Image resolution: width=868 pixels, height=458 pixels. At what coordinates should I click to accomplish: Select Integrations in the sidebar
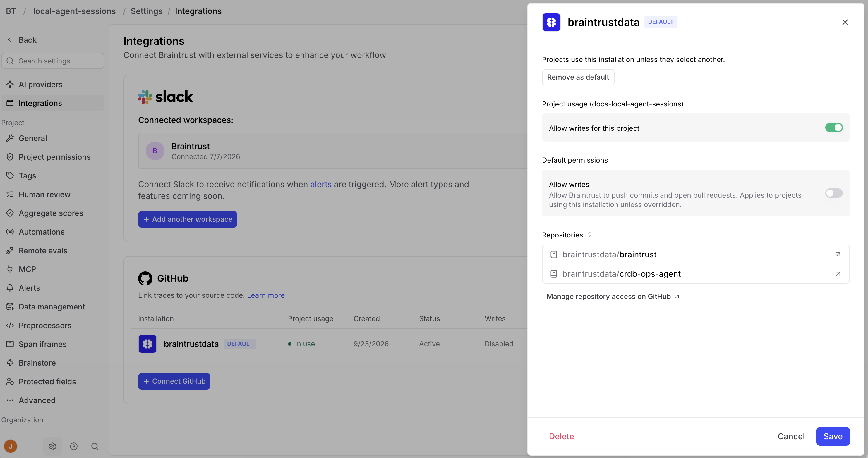coord(53,103)
